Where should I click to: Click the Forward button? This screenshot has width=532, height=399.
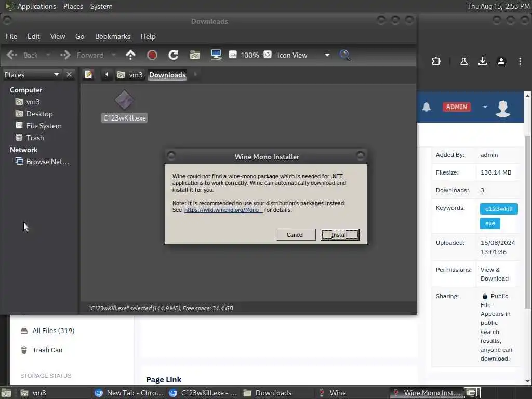[82, 55]
